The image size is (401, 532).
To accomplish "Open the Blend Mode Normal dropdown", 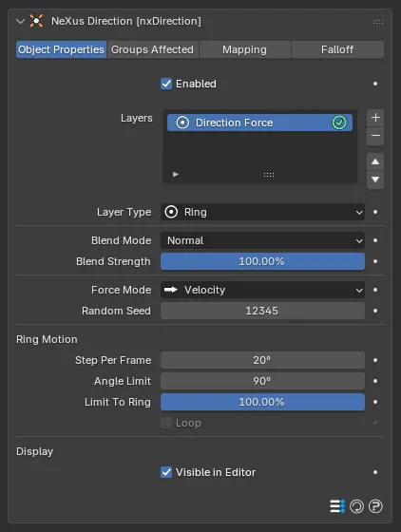I will [x=262, y=240].
